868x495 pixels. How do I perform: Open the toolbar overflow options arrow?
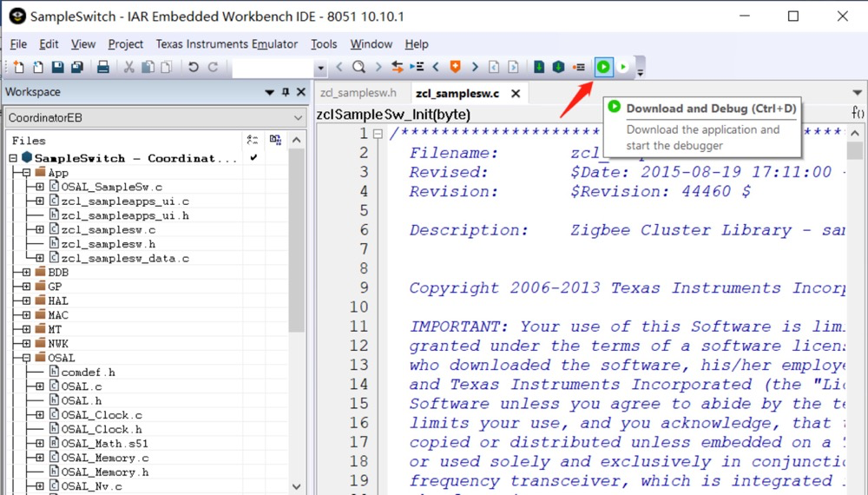click(640, 73)
